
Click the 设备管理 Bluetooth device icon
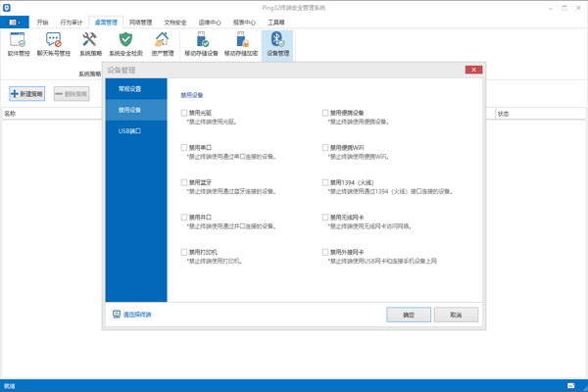[277, 42]
